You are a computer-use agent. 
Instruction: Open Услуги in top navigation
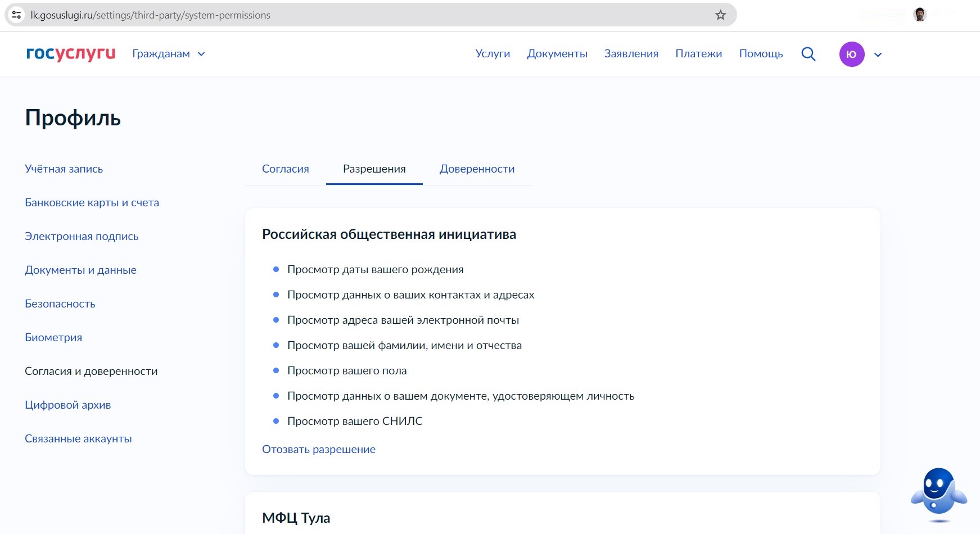(493, 54)
